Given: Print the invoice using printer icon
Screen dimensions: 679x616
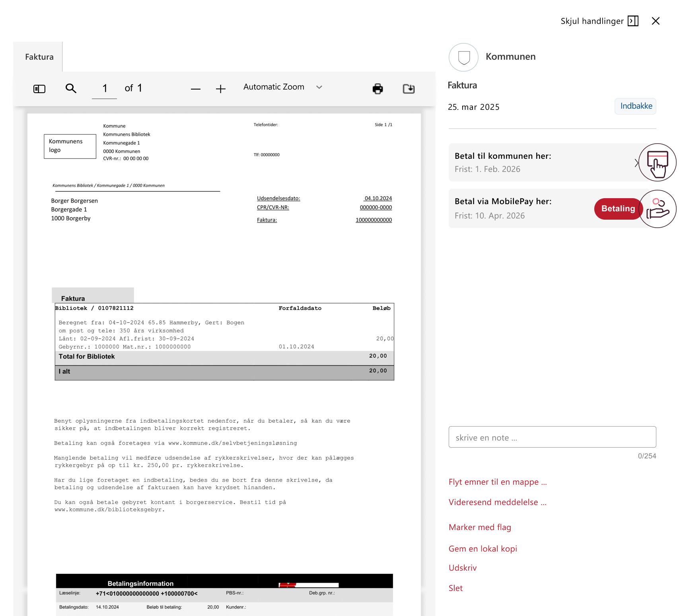Looking at the screenshot, I should [377, 89].
